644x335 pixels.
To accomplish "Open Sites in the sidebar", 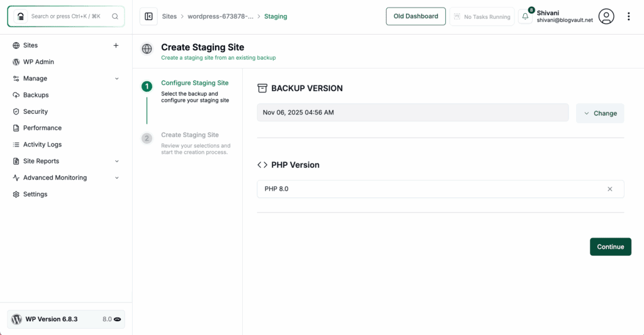I will (x=30, y=45).
